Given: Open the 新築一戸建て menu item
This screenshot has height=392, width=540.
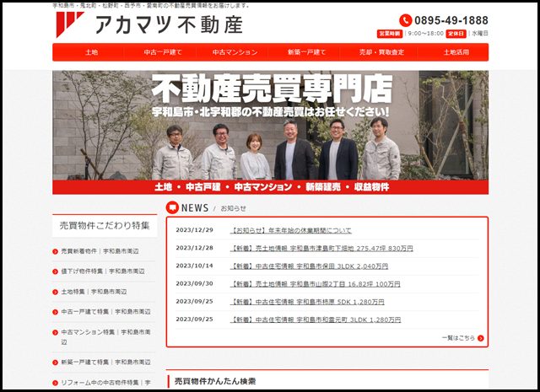Looking at the screenshot, I should tap(306, 52).
